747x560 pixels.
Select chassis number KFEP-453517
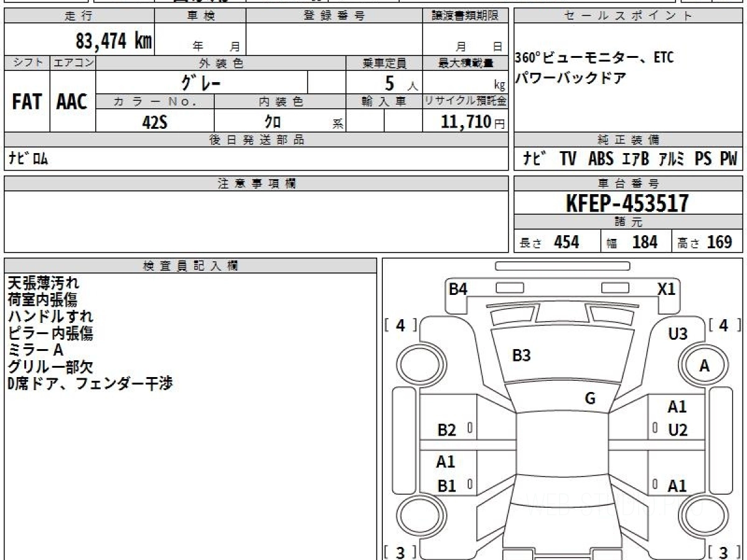[x=627, y=203]
